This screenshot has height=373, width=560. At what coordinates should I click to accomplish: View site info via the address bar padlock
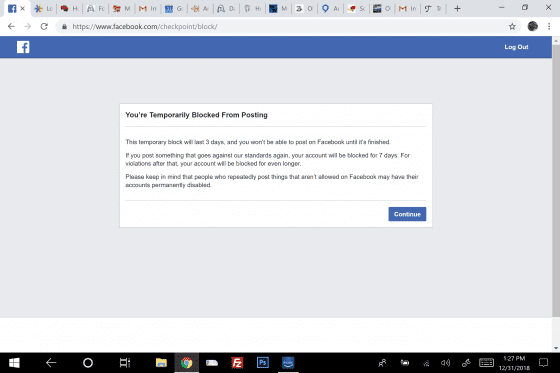[x=64, y=26]
